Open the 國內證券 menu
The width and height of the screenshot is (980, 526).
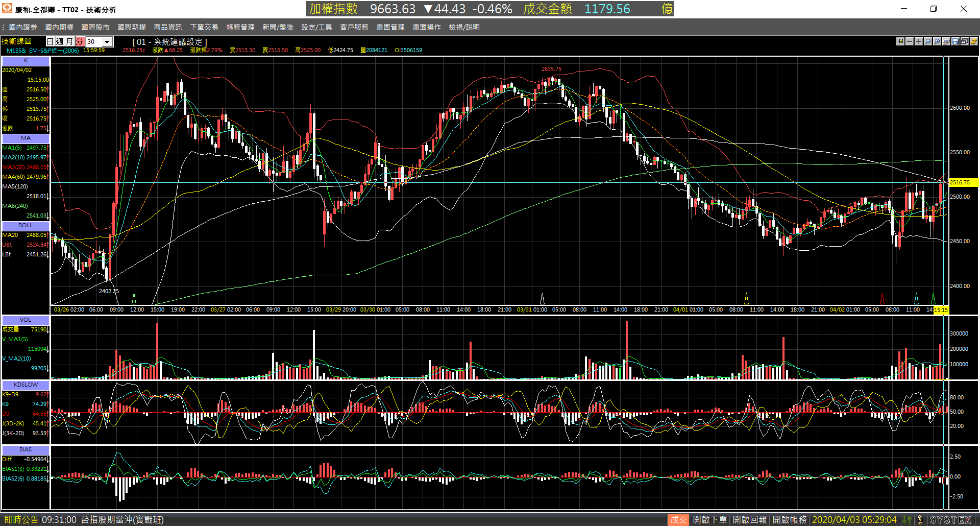[23, 27]
